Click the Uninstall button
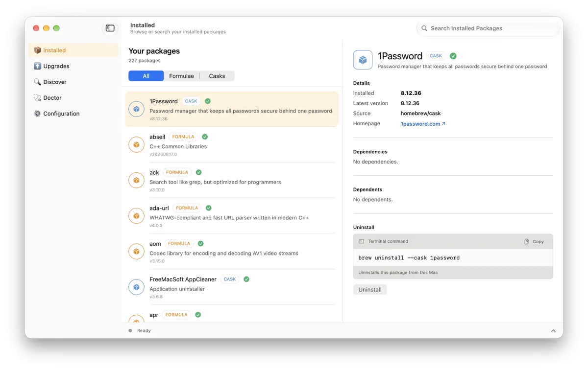 click(370, 290)
